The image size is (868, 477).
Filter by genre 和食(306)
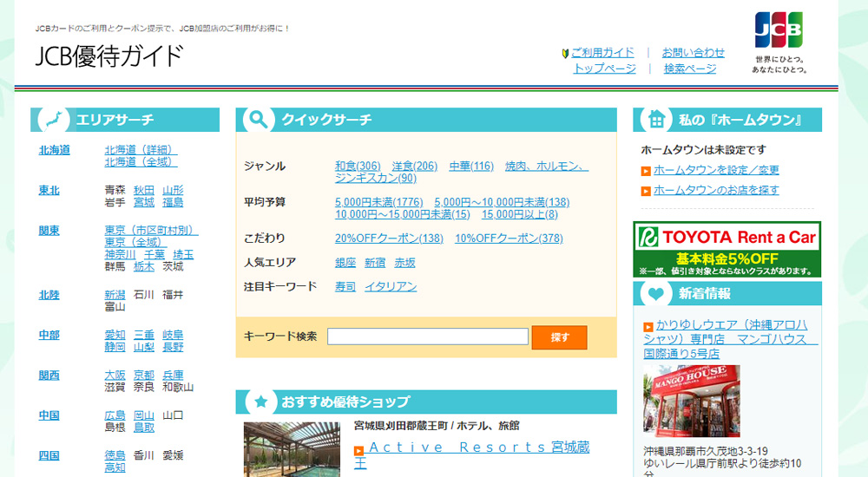point(358,166)
